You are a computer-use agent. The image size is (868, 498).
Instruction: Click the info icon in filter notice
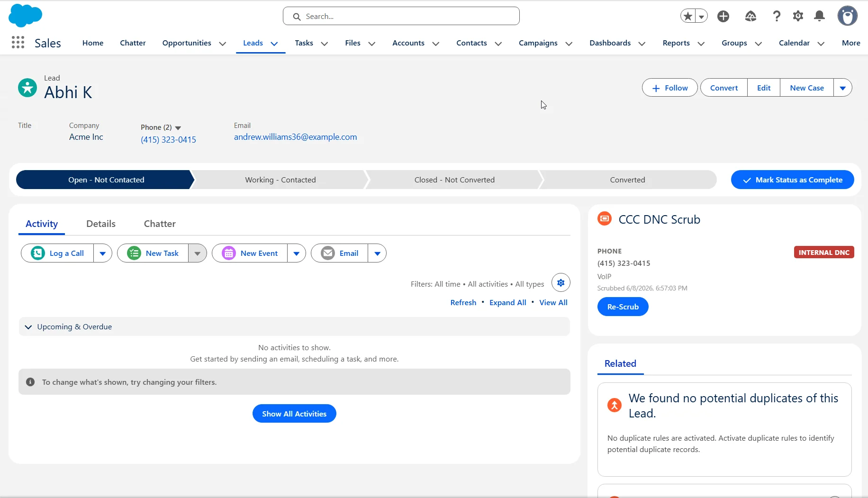30,382
